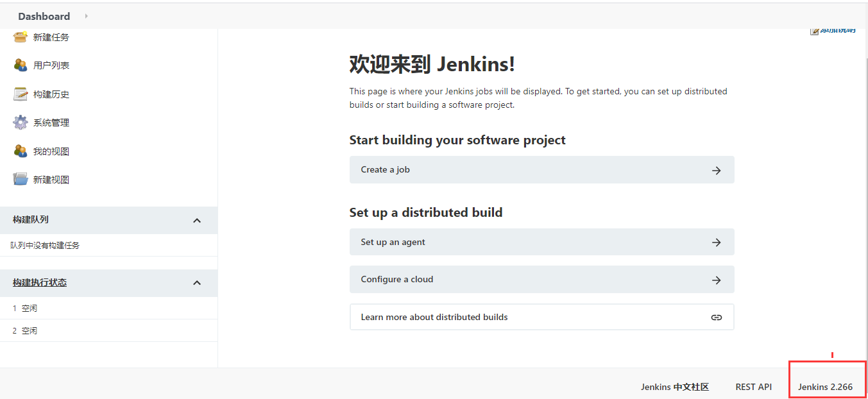This screenshot has width=868, height=399.
Task: Click Configure a cloud button
Action: 541,279
